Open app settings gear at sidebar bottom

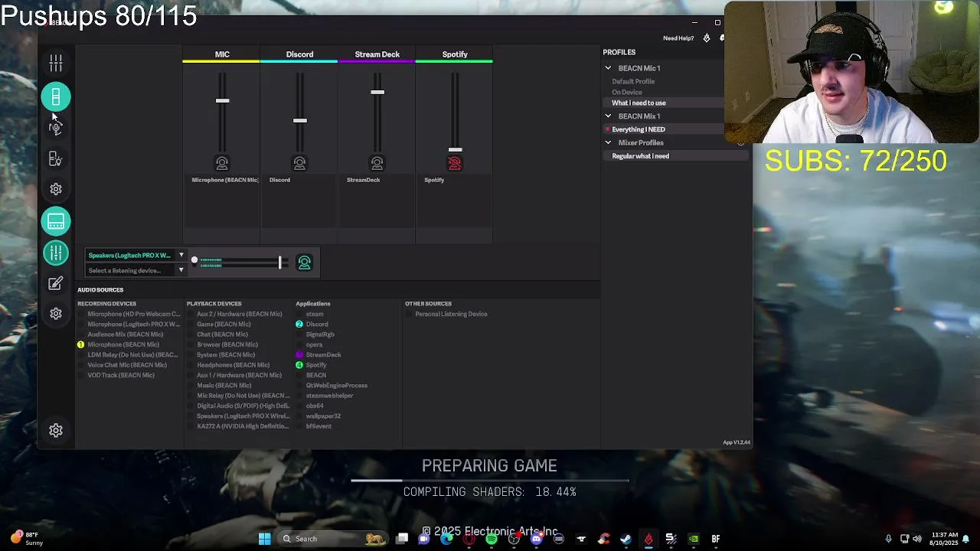(56, 430)
